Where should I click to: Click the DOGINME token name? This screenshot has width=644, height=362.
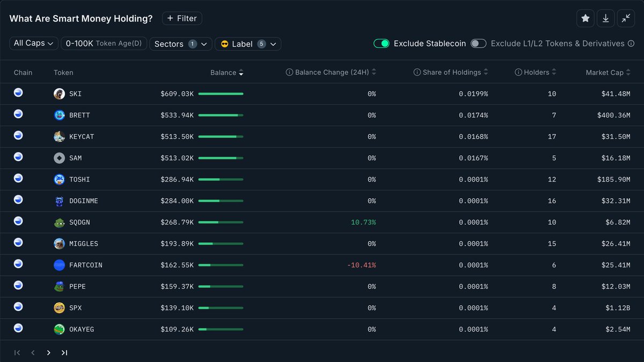point(83,201)
